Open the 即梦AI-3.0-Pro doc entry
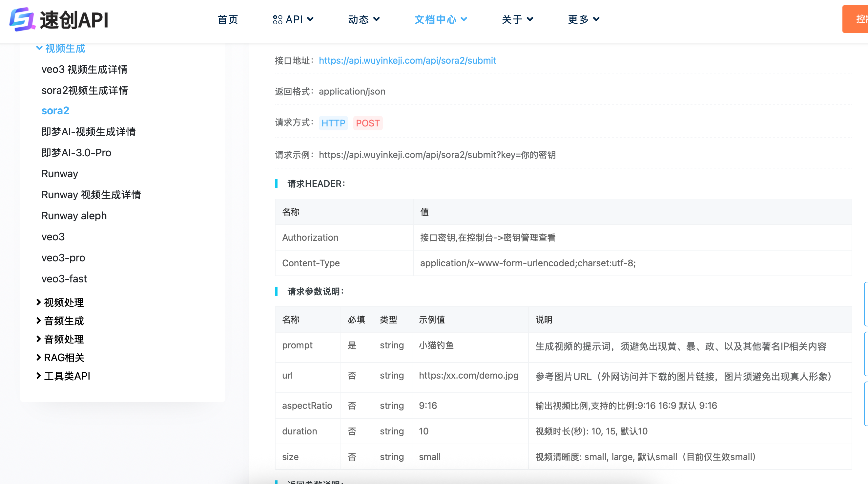The width and height of the screenshot is (868, 484). [76, 153]
